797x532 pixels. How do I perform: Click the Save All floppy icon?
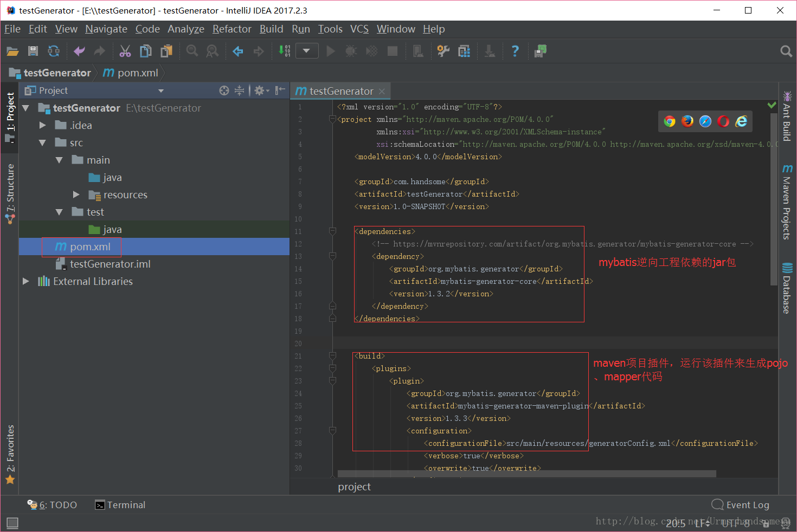tap(33, 51)
